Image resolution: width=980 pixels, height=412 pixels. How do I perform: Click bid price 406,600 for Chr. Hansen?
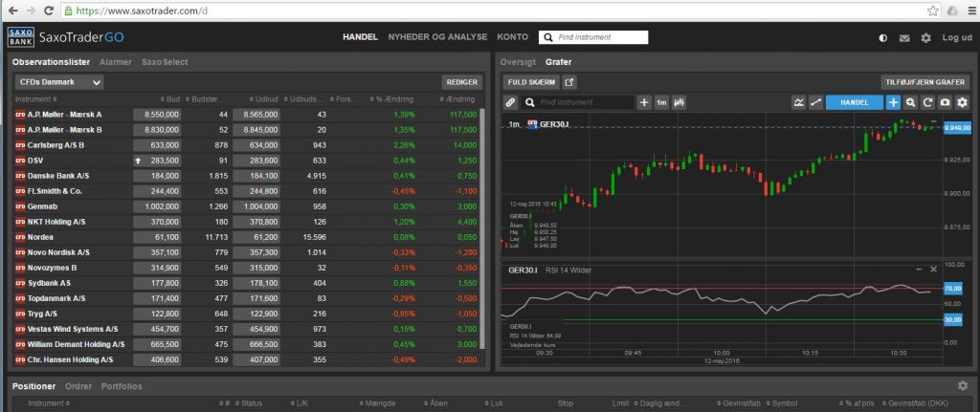click(158, 359)
